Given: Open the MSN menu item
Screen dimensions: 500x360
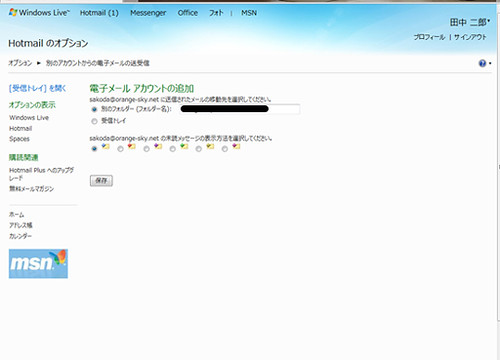Looking at the screenshot, I should 249,13.
